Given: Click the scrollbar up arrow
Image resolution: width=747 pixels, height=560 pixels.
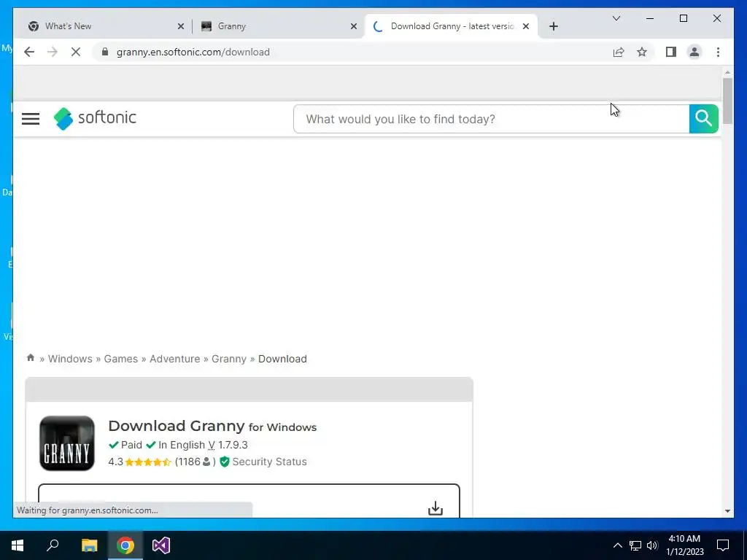Looking at the screenshot, I should point(727,72).
